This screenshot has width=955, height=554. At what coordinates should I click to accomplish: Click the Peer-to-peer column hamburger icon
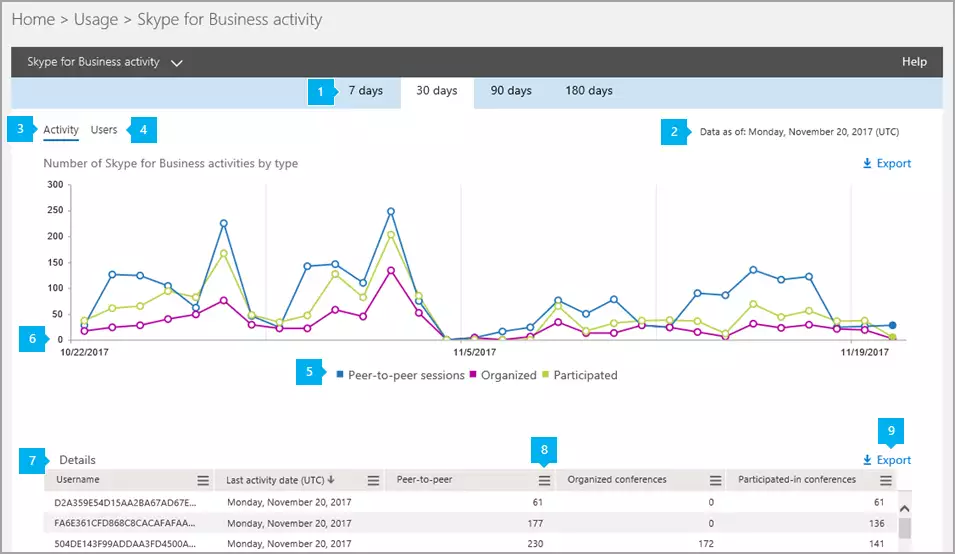(544, 480)
